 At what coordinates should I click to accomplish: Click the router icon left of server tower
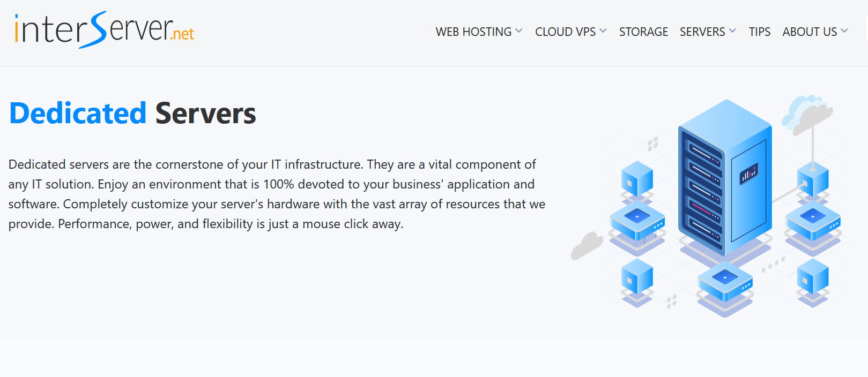coord(637,221)
